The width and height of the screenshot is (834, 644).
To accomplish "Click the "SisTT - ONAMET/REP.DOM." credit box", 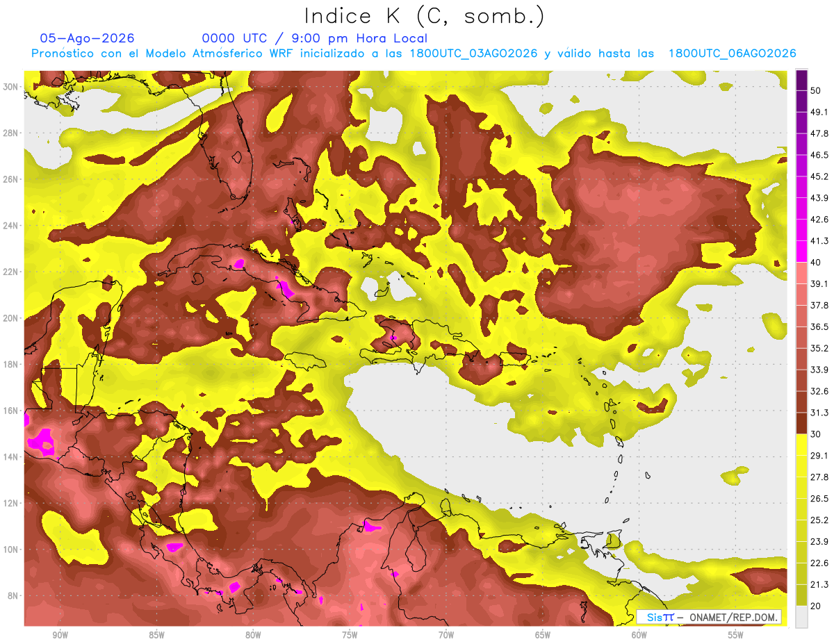I will [710, 617].
